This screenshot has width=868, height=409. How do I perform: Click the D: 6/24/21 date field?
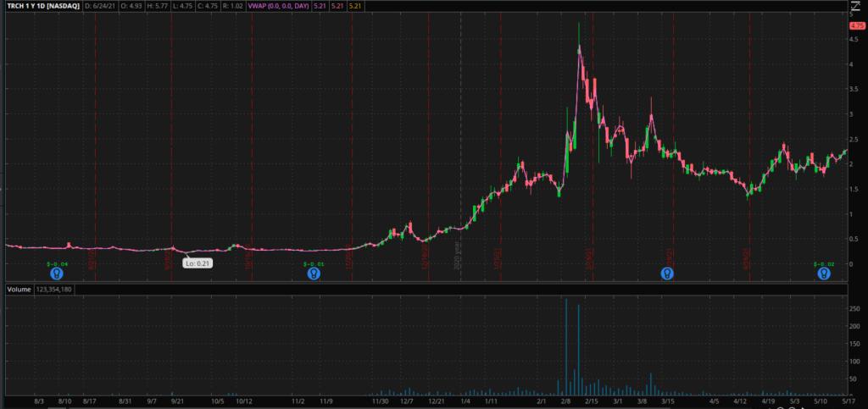click(x=102, y=5)
